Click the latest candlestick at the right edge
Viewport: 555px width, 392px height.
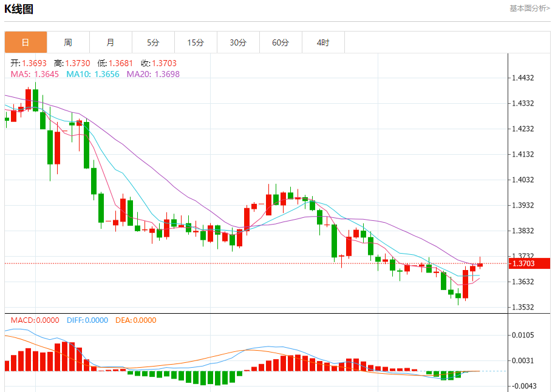click(x=480, y=265)
